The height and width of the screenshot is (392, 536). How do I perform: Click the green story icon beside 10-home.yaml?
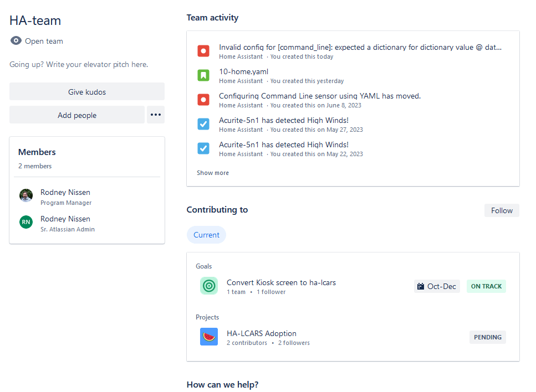pyautogui.click(x=203, y=76)
